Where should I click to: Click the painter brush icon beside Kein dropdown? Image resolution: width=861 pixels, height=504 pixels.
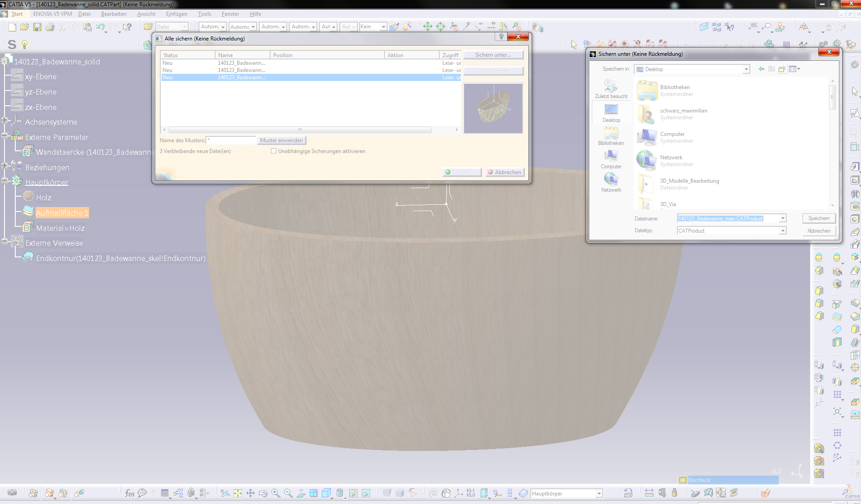pos(394,27)
